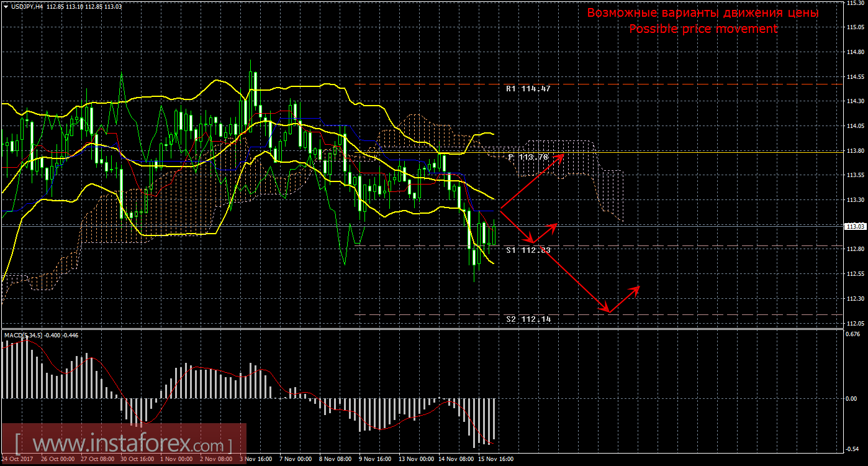Click the 9 Nov 16:00 time label
Viewport: 868px width, 466px height.
tap(374, 460)
